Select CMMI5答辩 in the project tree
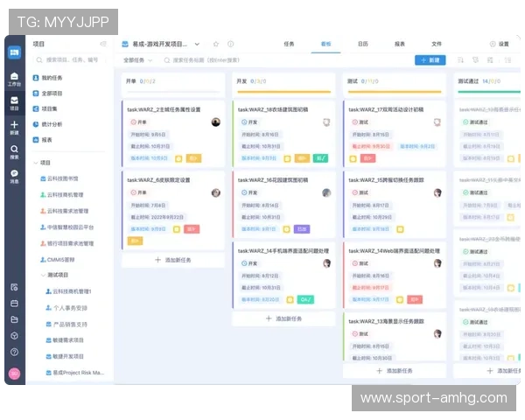The height and width of the screenshot is (420, 525). coord(57,260)
